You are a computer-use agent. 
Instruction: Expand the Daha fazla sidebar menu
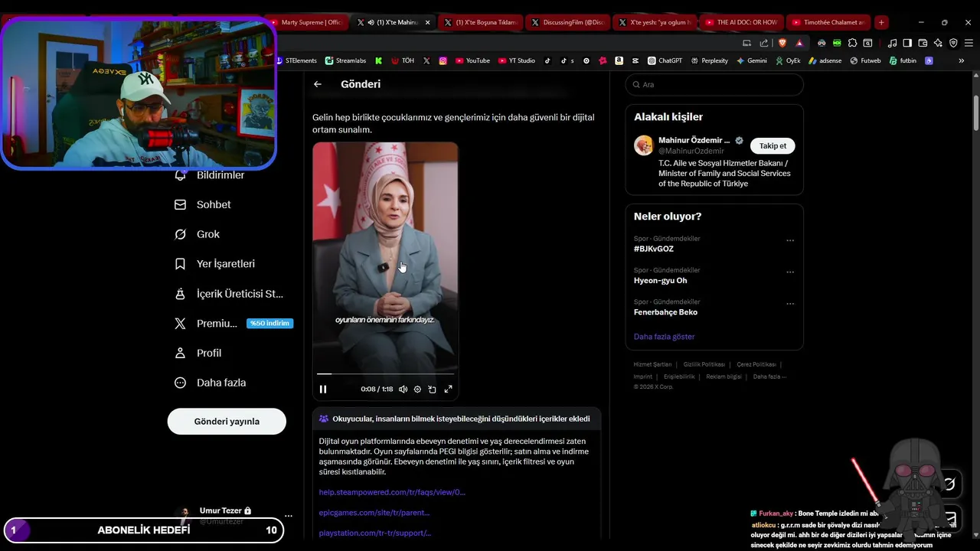click(211, 383)
